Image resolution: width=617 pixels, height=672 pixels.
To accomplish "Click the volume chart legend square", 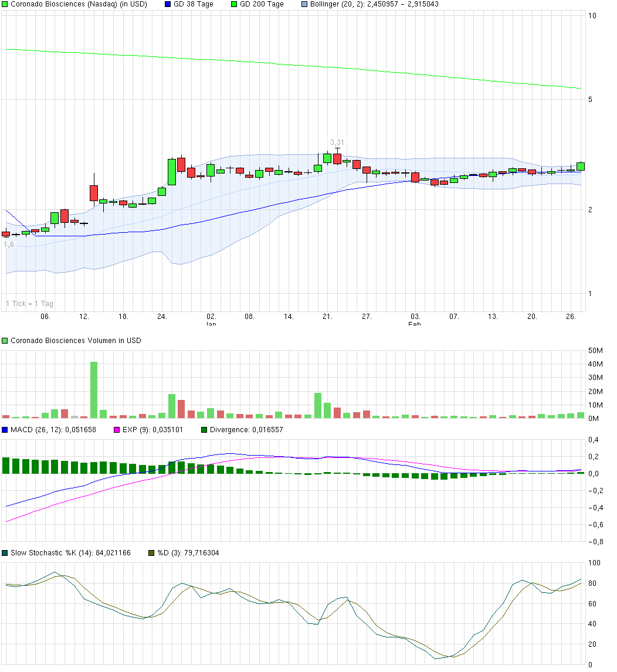I will pyautogui.click(x=5, y=340).
